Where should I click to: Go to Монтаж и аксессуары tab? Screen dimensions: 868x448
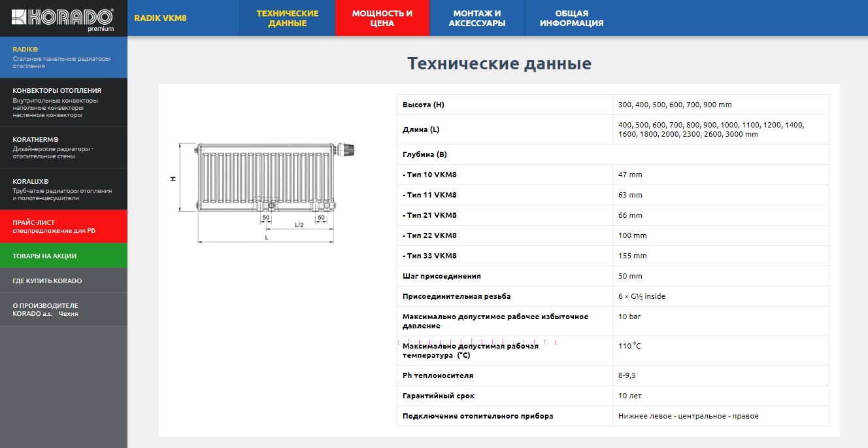pos(477,18)
